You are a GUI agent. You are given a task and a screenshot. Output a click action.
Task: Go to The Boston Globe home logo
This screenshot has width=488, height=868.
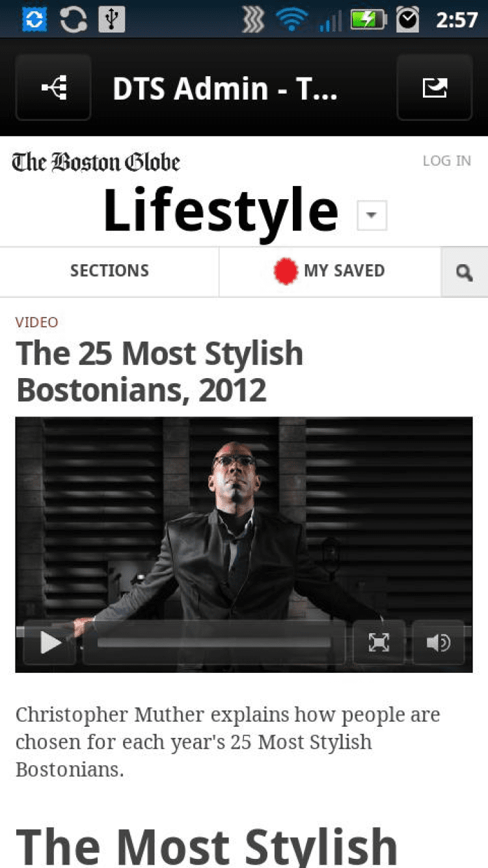(x=96, y=161)
